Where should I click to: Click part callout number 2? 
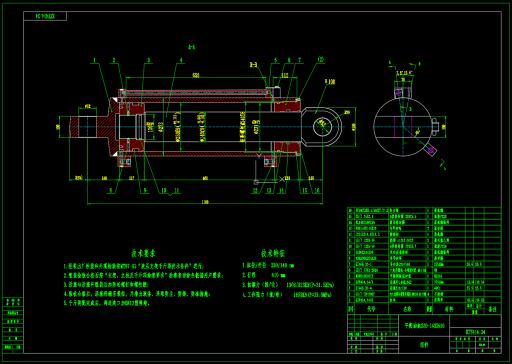click(x=114, y=60)
